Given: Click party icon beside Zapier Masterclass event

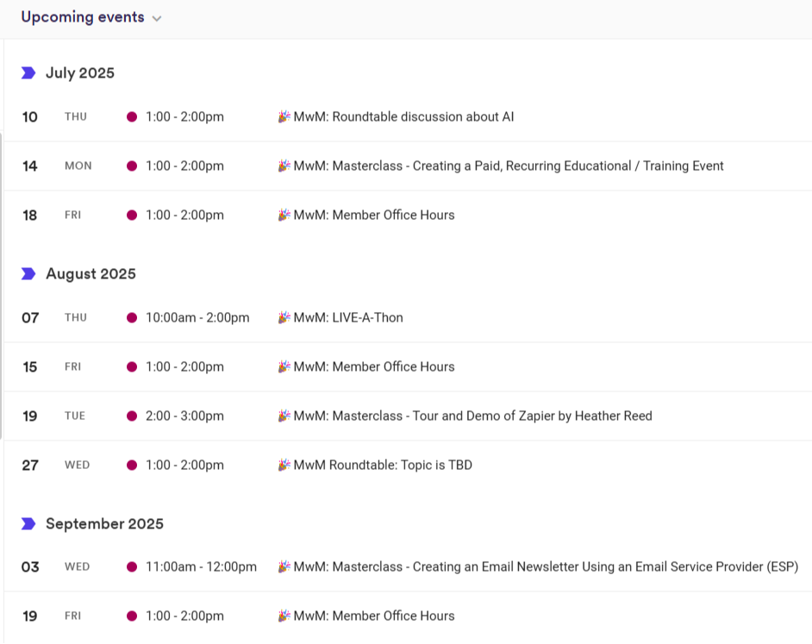Looking at the screenshot, I should [284, 416].
